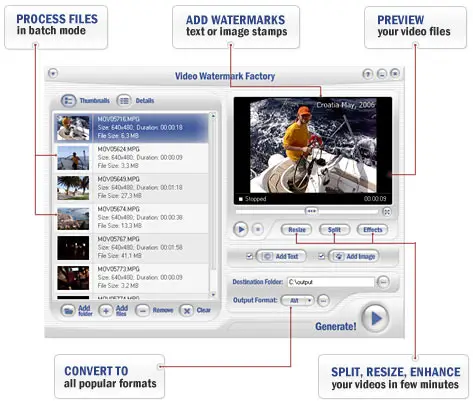Stop the video preview

pyautogui.click(x=258, y=229)
